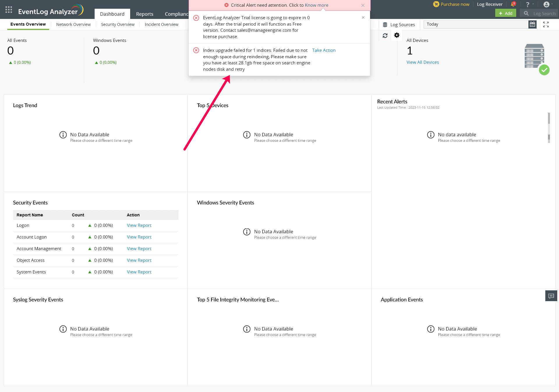Switch to the Reports tab
Screen dimensions: 559x392
coord(144,14)
